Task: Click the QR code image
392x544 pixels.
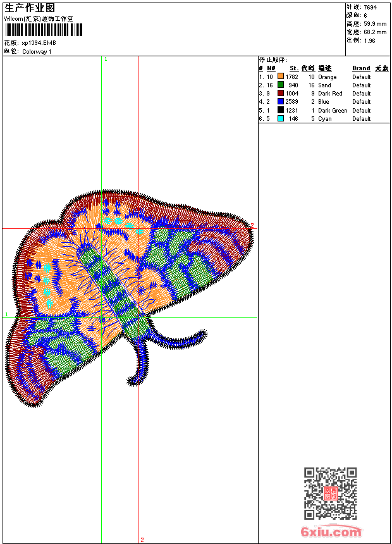Action: tap(330, 493)
